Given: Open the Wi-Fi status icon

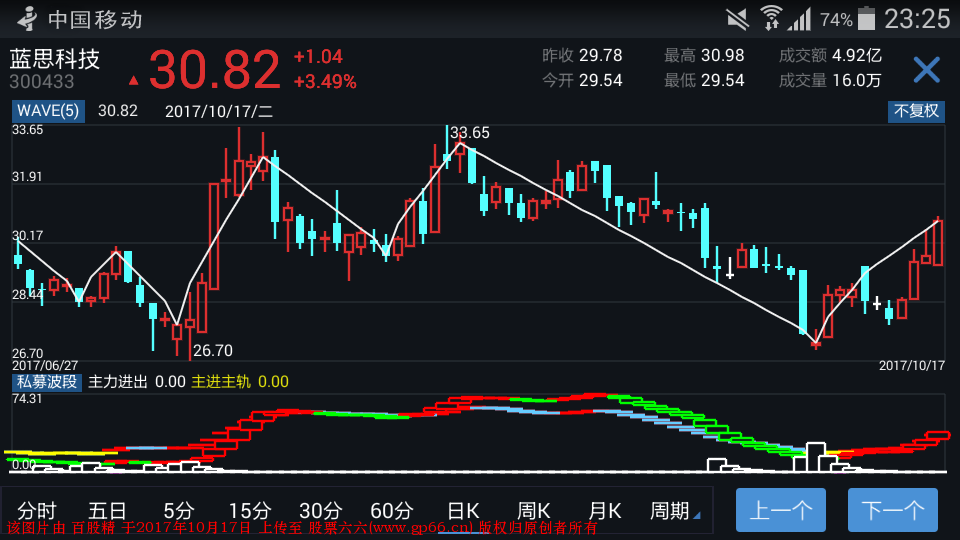Looking at the screenshot, I should tap(771, 18).
